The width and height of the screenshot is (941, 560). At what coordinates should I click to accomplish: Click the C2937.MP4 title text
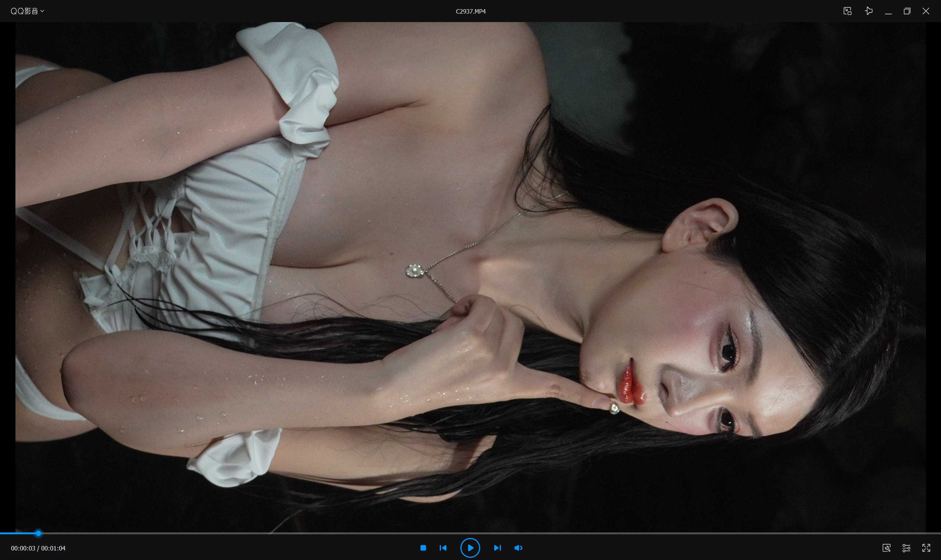(471, 11)
